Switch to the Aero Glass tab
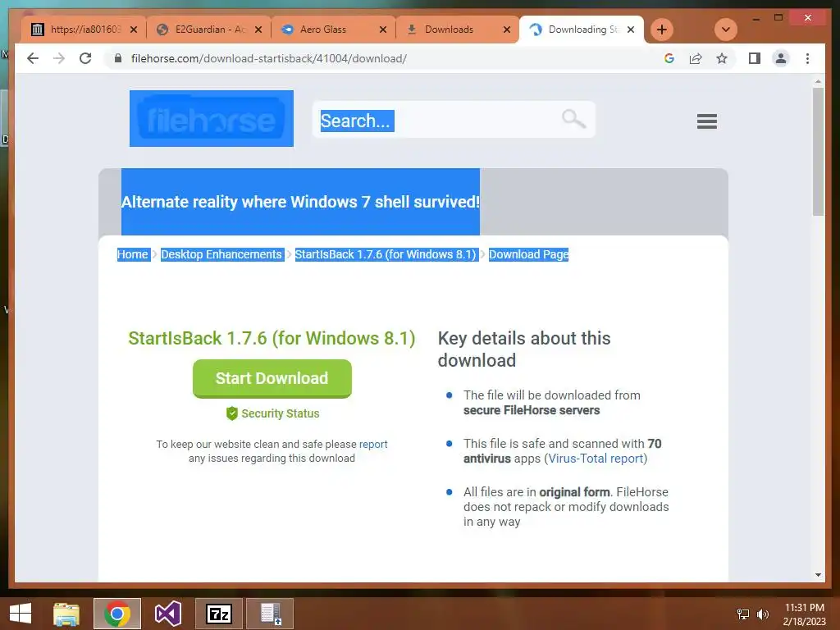 332,30
